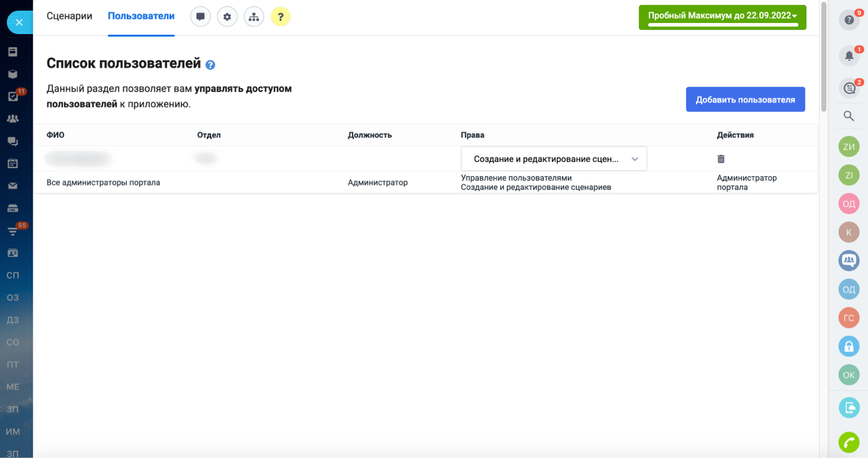Open the speech bubble feedback icon

(200, 17)
